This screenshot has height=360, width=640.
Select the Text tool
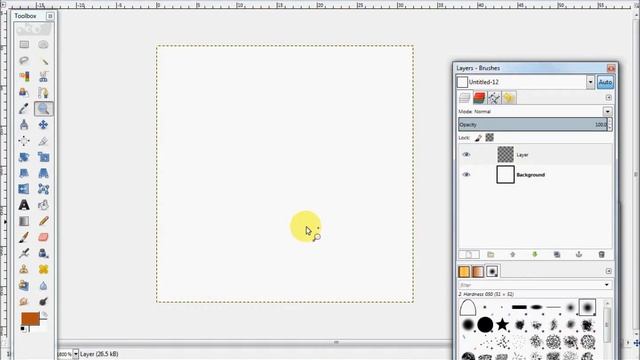[x=24, y=205]
